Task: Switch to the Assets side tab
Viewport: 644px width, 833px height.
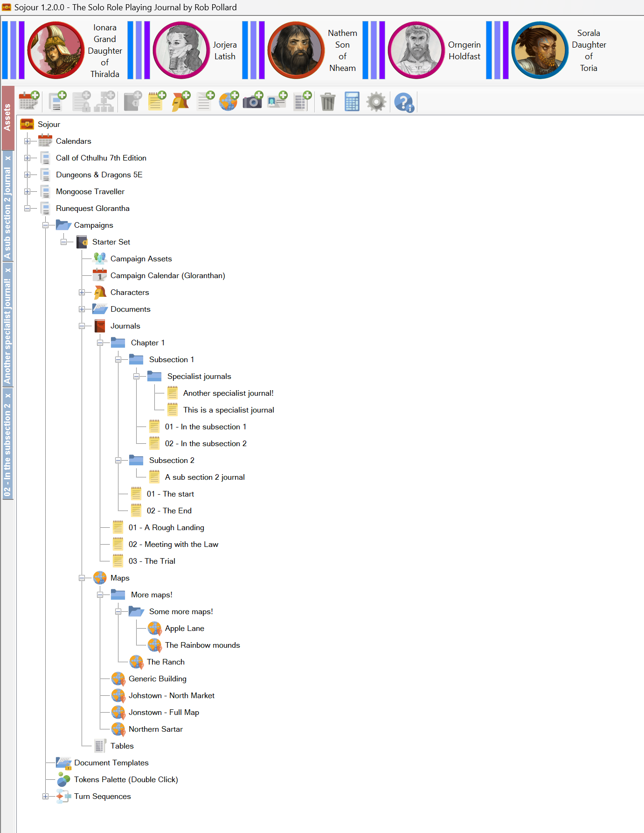Action: click(7, 118)
